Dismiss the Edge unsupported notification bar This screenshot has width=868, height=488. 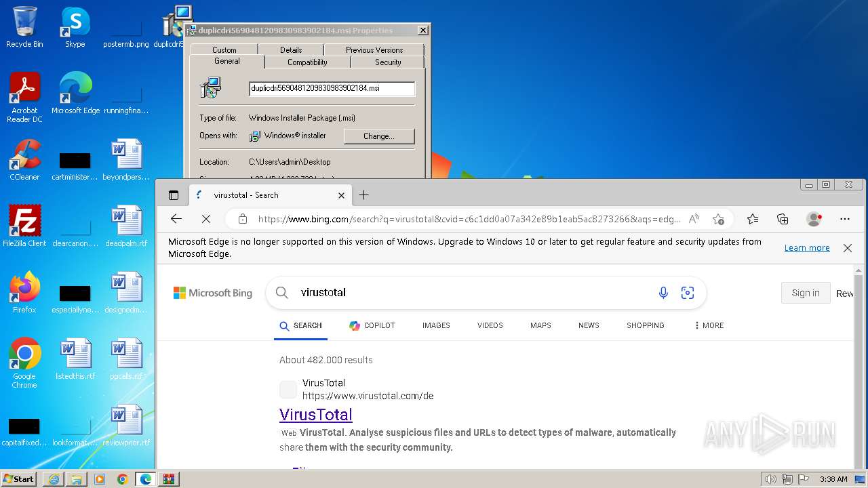point(848,248)
